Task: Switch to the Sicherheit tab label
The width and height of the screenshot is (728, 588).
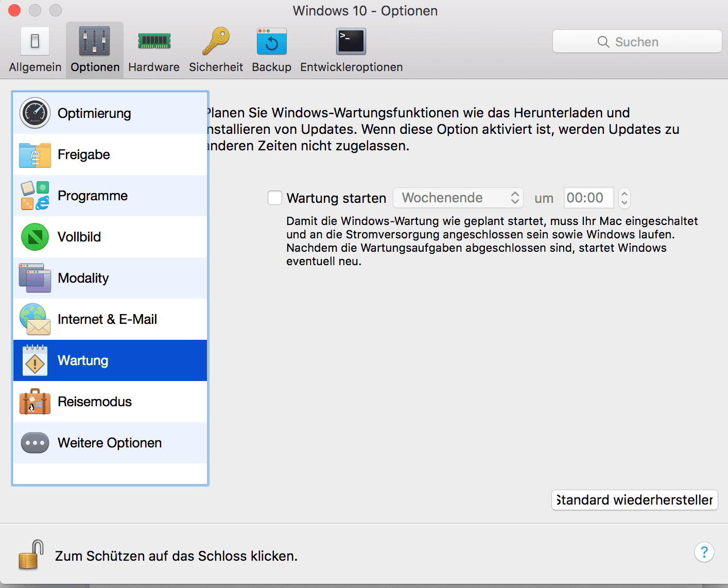Action: pos(216,67)
